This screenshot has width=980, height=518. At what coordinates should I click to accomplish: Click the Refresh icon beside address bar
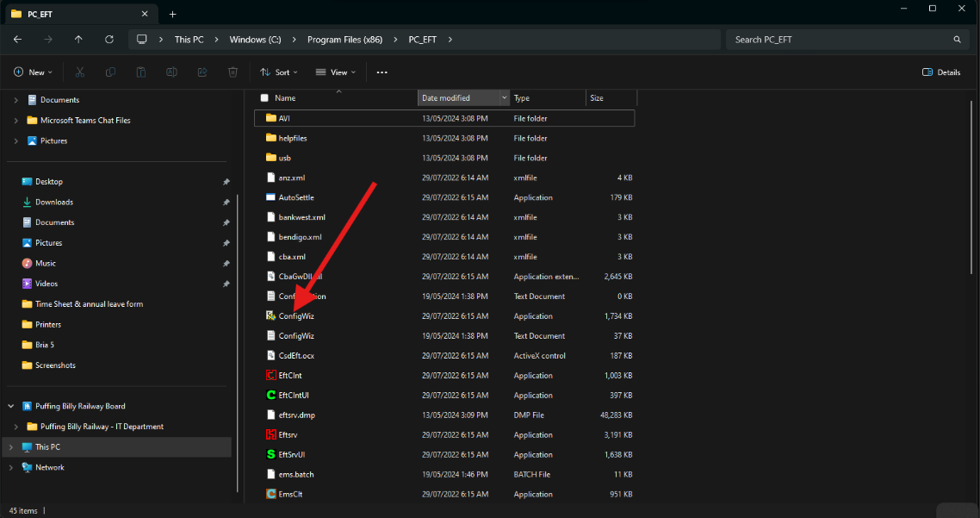[109, 40]
